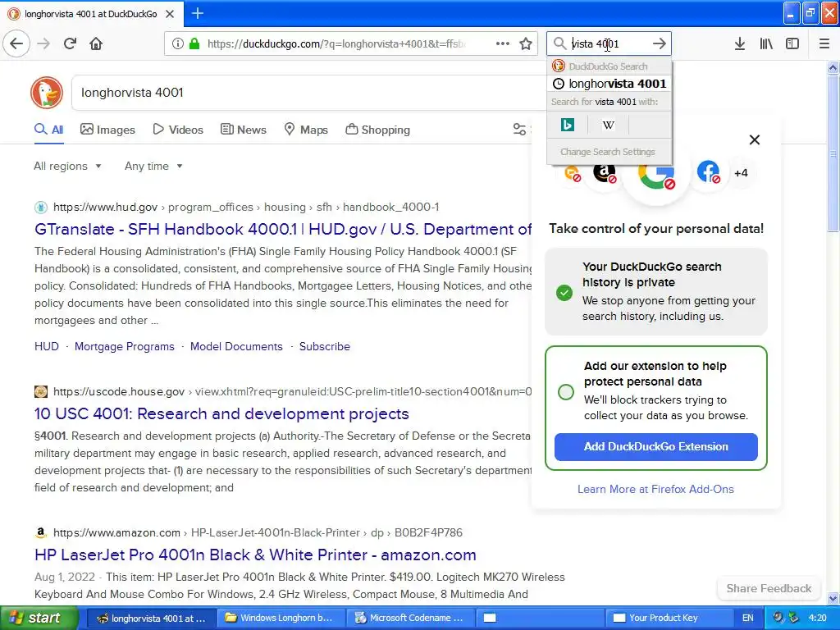Switch to the News tab
This screenshot has height=630, width=840.
pos(243,130)
